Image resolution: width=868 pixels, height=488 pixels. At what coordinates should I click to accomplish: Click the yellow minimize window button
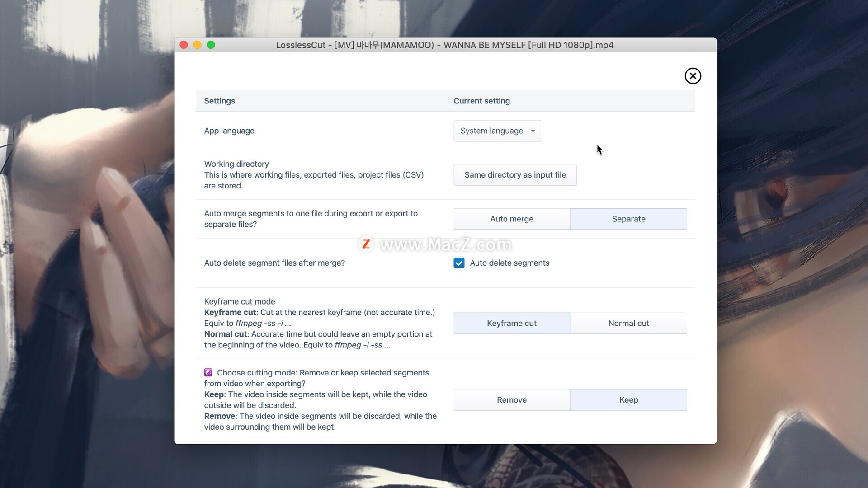(197, 45)
